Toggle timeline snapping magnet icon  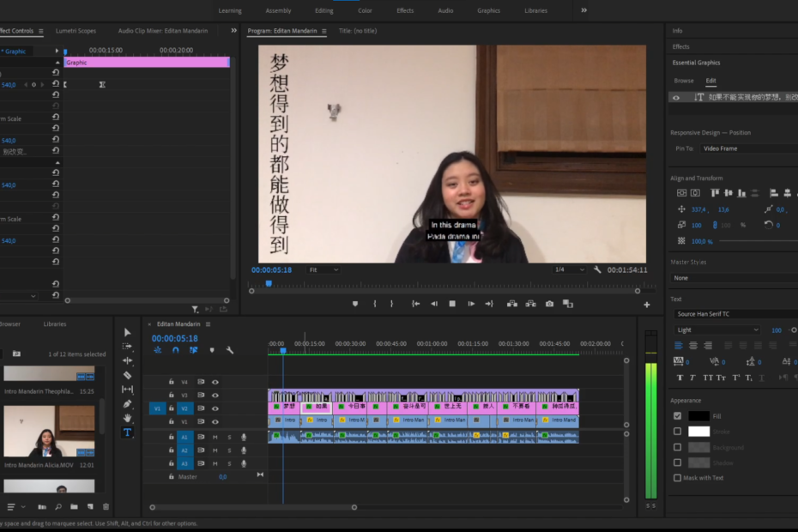(x=176, y=350)
